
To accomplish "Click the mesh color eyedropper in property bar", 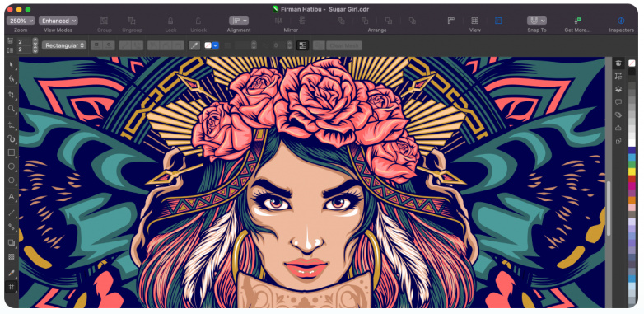I will click(x=194, y=45).
